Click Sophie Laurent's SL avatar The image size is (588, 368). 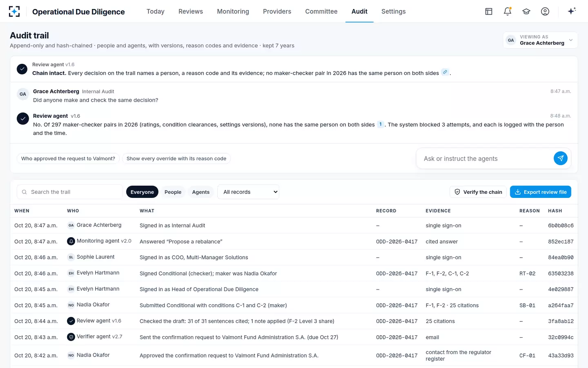coord(71,257)
